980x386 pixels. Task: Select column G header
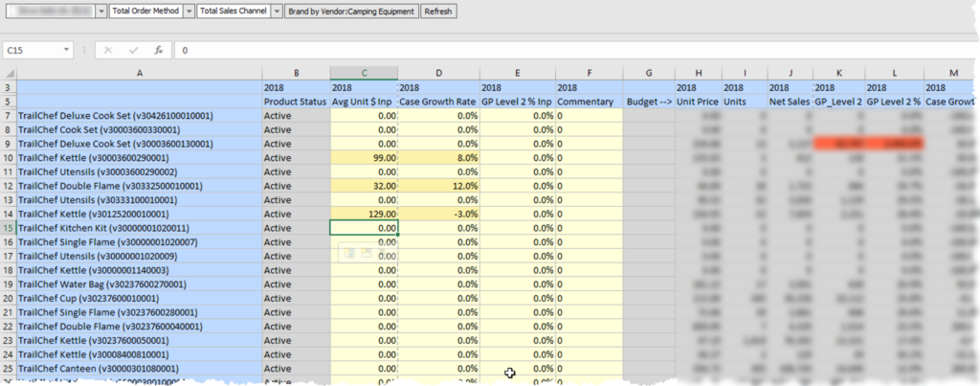click(649, 73)
